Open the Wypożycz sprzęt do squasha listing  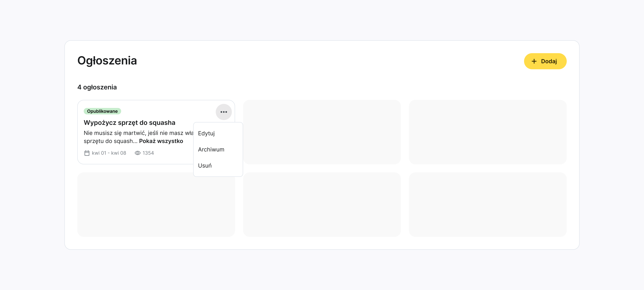(129, 123)
